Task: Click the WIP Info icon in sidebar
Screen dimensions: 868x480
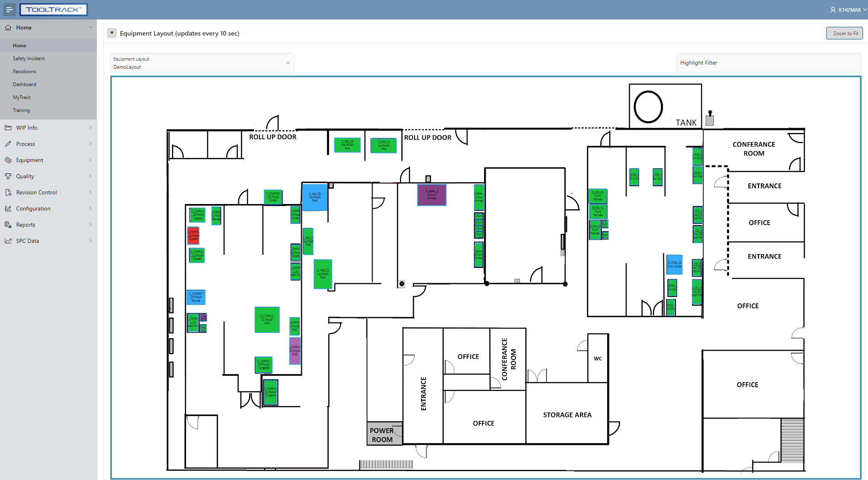Action: (8, 128)
